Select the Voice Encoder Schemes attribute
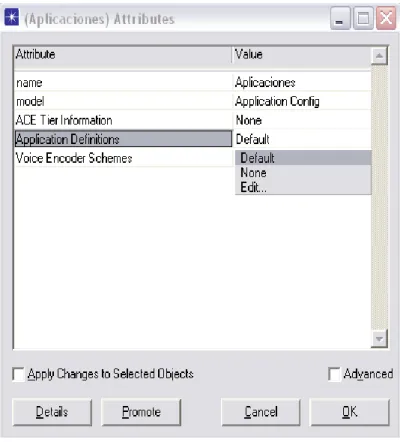 pos(123,158)
